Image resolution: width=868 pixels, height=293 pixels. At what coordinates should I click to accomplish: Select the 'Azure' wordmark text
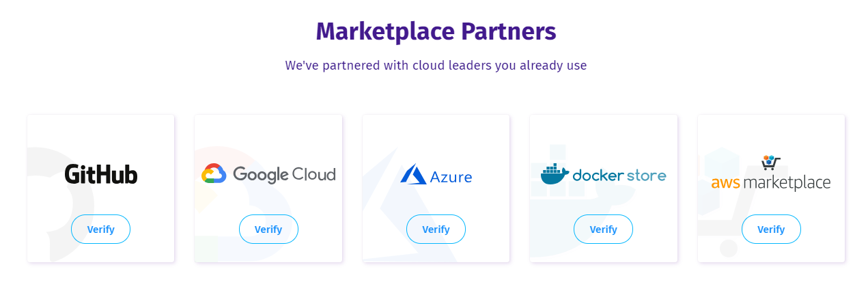click(451, 177)
